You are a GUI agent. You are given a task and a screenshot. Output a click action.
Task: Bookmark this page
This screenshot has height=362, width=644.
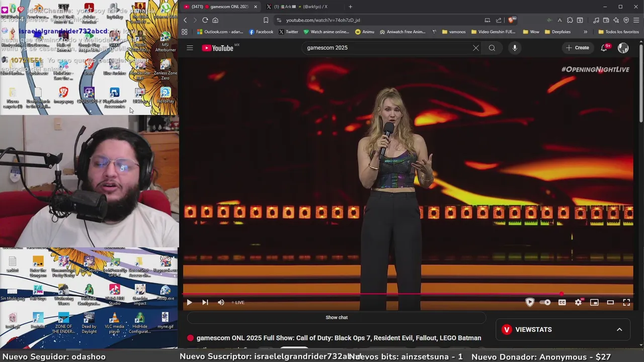(266, 20)
